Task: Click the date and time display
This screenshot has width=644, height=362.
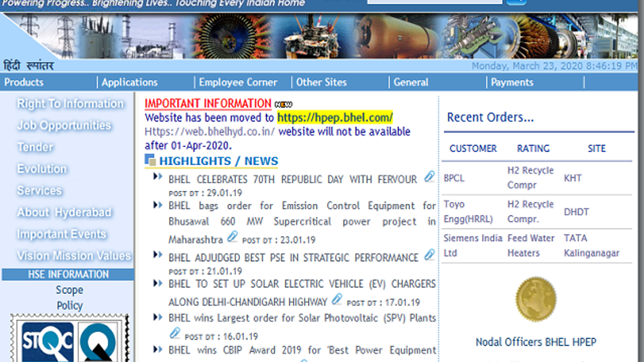Action: [554, 66]
